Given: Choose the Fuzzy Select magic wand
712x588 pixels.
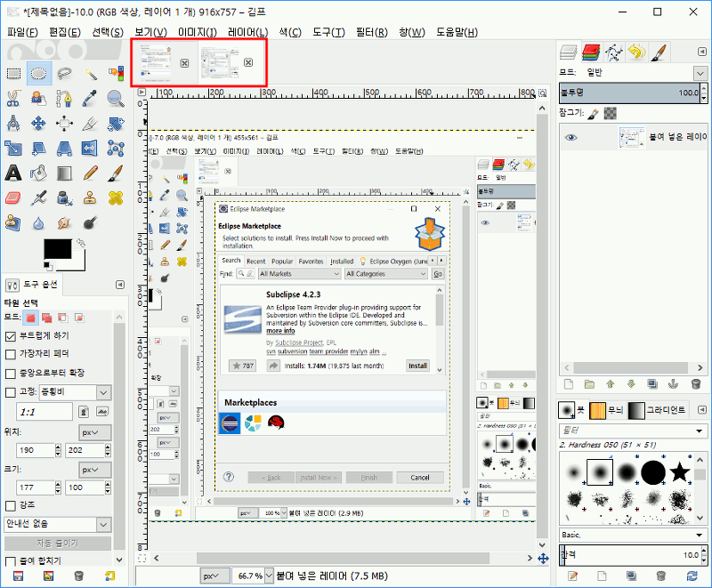Looking at the screenshot, I should coord(91,74).
